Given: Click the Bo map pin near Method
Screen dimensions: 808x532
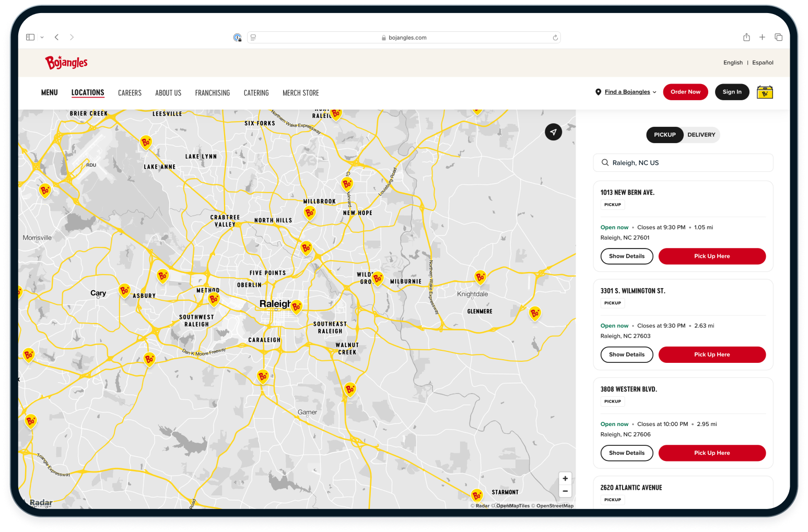Looking at the screenshot, I should point(214,299).
